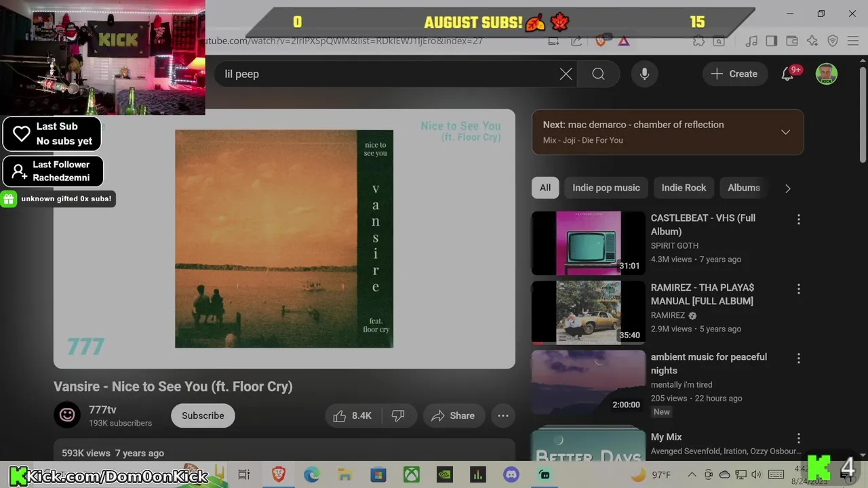This screenshot has width=868, height=488.
Task: Click the Create button
Action: click(734, 74)
